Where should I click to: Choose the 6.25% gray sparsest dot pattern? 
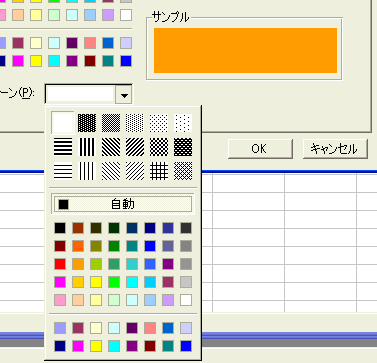[183, 123]
